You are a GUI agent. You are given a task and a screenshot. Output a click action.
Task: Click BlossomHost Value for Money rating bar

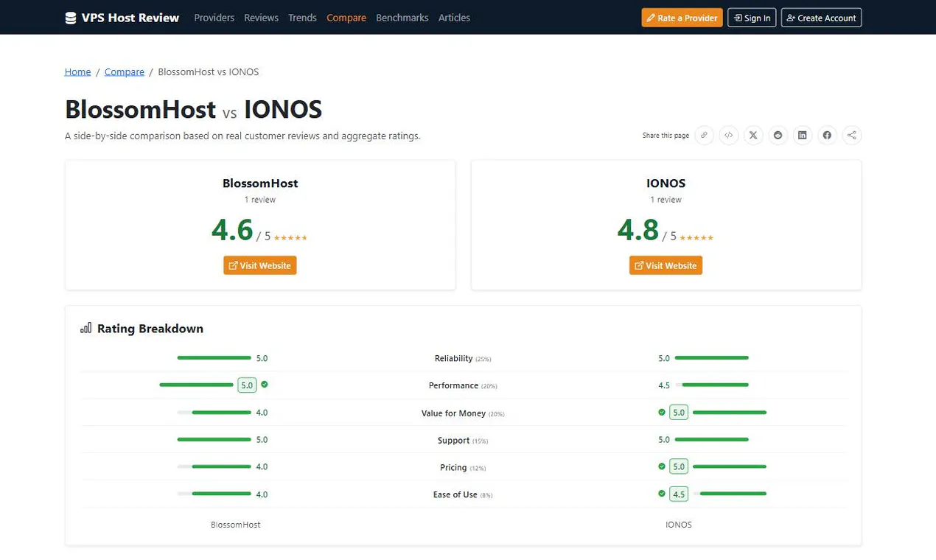pos(214,413)
